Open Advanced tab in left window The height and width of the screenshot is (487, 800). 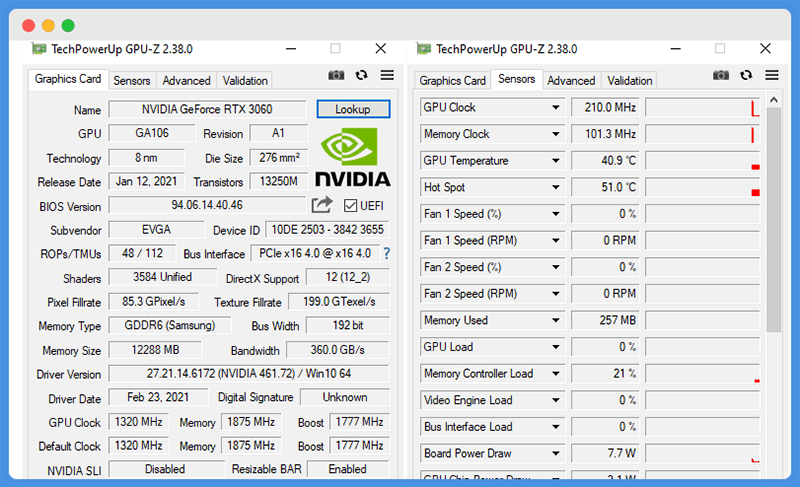pos(186,81)
